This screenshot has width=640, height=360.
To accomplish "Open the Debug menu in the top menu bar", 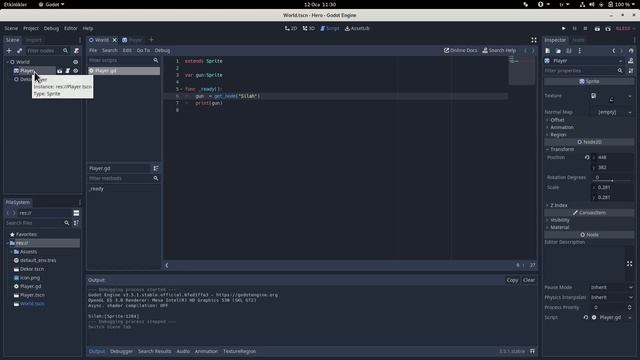I will coord(51,29).
